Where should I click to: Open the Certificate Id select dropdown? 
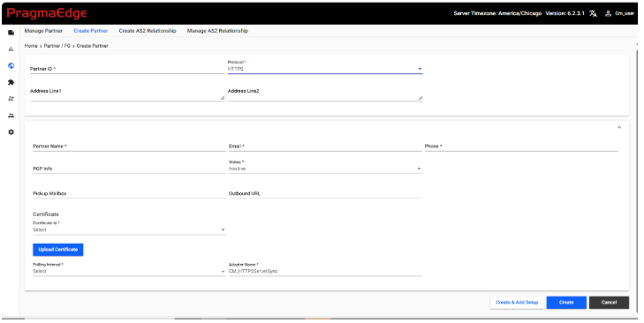(x=129, y=229)
